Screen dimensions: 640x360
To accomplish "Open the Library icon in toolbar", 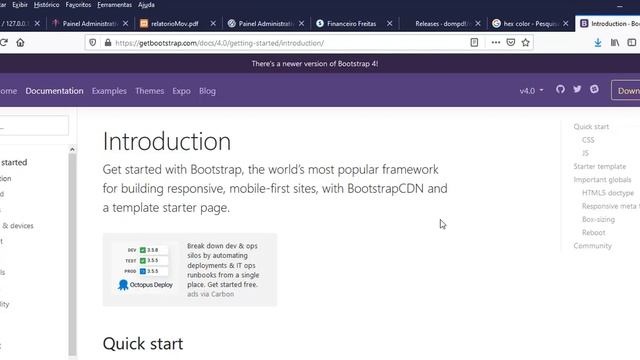I will click(615, 42).
